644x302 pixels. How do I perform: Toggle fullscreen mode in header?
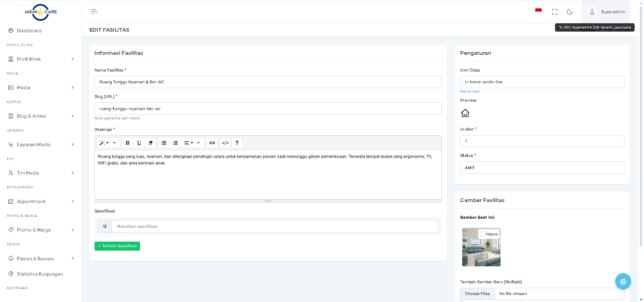555,12
